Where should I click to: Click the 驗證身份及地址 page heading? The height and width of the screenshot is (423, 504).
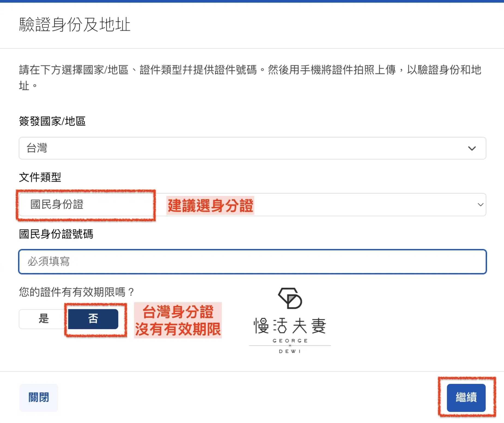[75, 24]
